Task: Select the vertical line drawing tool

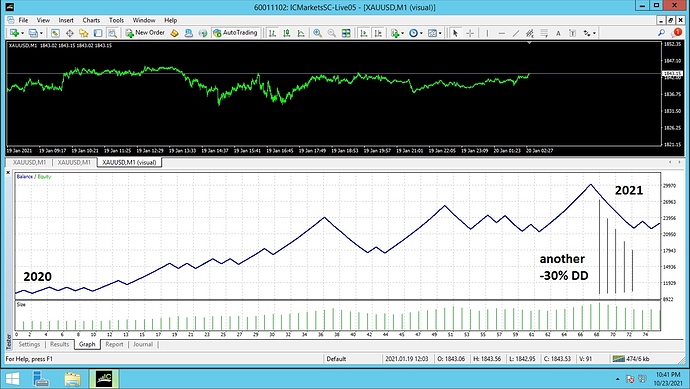Action: pos(487,33)
